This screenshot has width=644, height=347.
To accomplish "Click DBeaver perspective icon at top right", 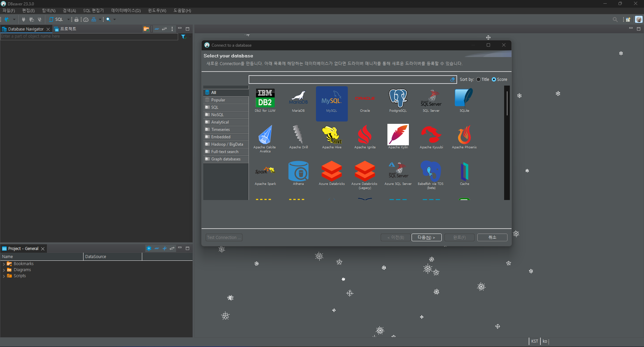I will 639,19.
